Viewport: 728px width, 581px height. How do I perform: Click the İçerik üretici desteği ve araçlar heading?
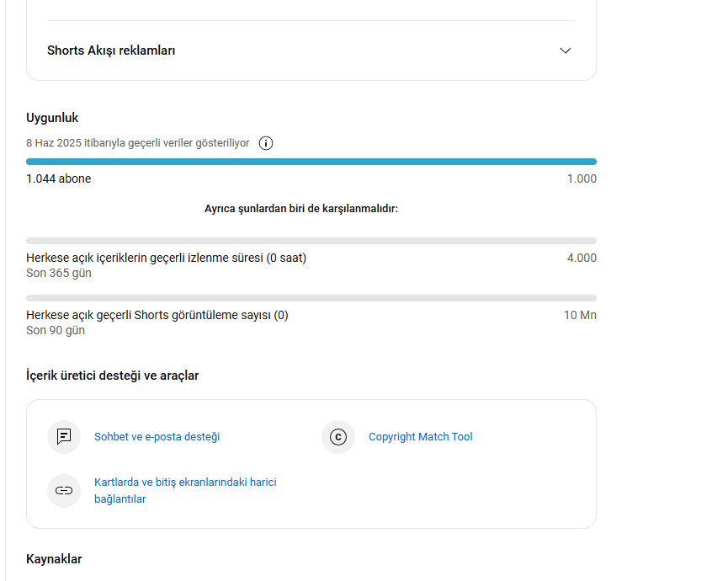point(113,376)
